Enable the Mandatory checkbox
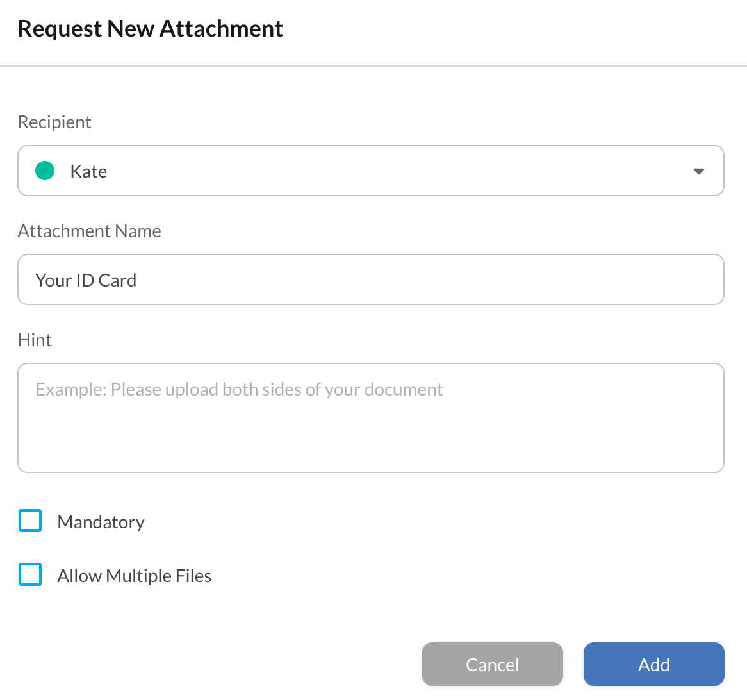 pos(30,521)
